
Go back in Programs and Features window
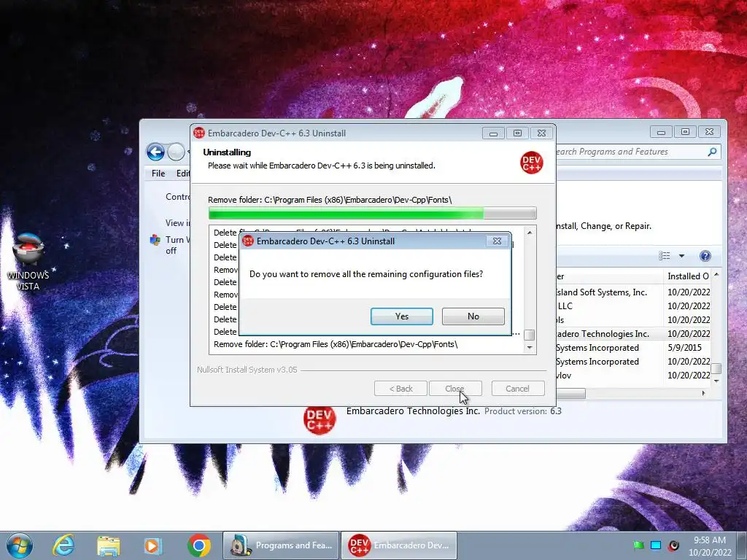click(x=155, y=152)
